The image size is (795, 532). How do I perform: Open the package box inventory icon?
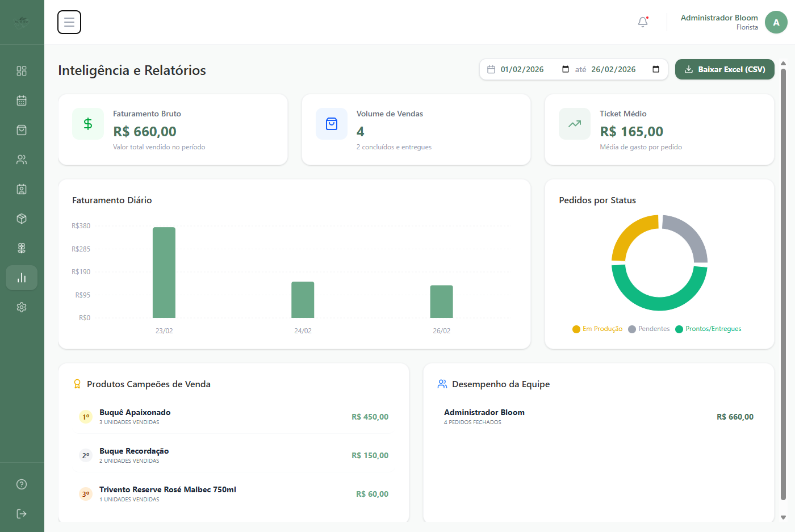pos(22,219)
